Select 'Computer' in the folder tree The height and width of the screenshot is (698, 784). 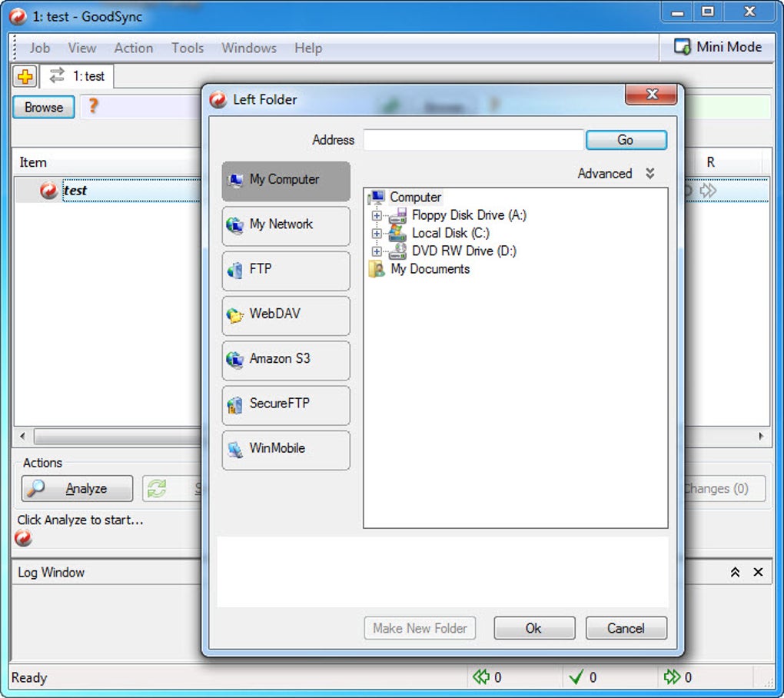pyautogui.click(x=416, y=198)
